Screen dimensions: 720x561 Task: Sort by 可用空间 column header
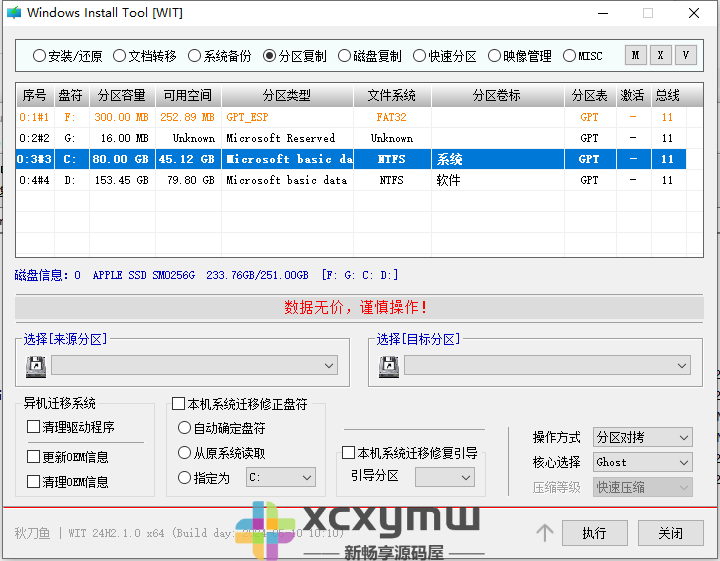pos(188,95)
